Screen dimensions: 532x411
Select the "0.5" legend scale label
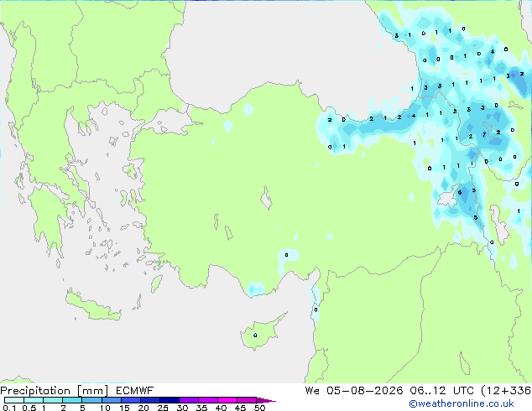pos(29,408)
